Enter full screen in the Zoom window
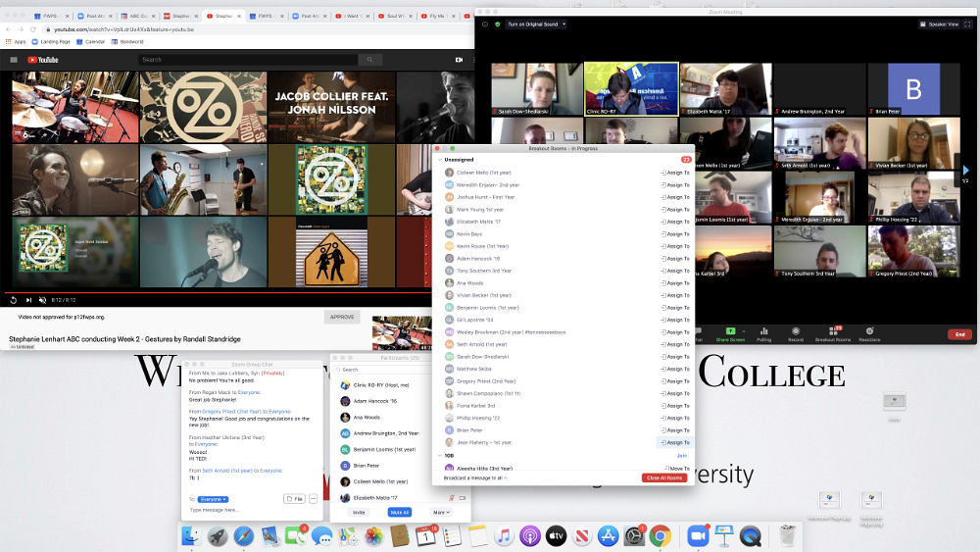Image resolution: width=980 pixels, height=552 pixels. 967,25
